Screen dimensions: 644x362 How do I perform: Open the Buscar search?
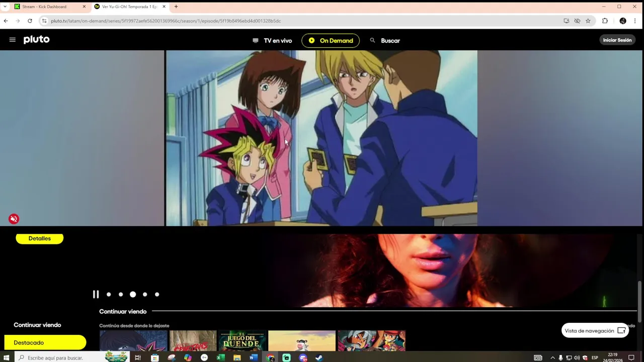coord(385,41)
